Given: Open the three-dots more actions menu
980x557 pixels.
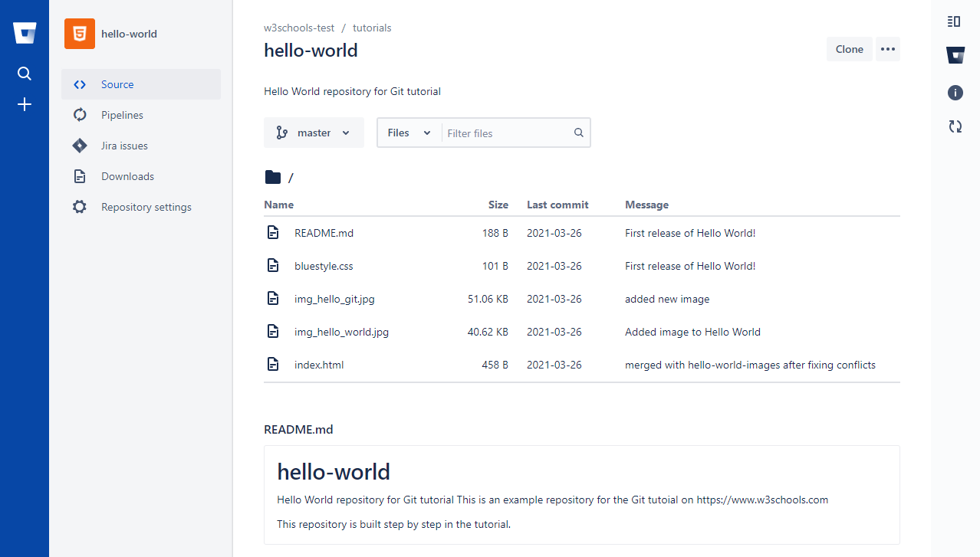Looking at the screenshot, I should tap(887, 49).
